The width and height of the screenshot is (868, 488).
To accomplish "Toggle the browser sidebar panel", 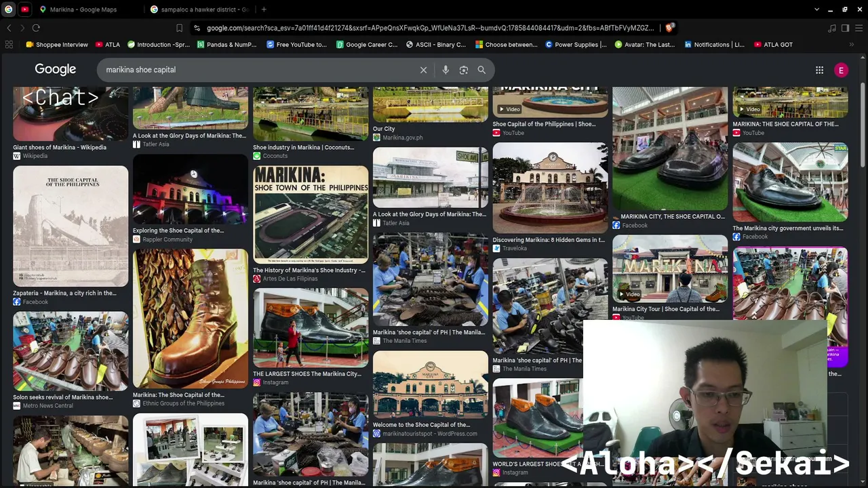I will tap(845, 28).
